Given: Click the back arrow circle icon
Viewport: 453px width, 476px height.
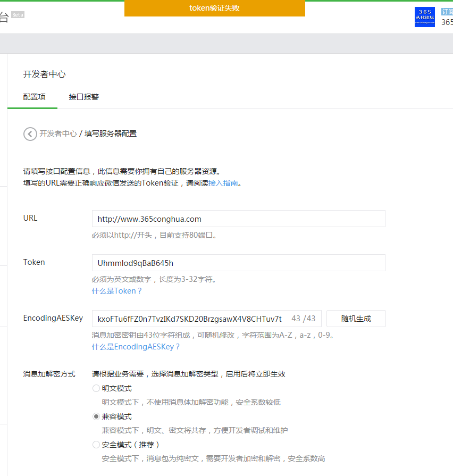Looking at the screenshot, I should tap(30, 134).
